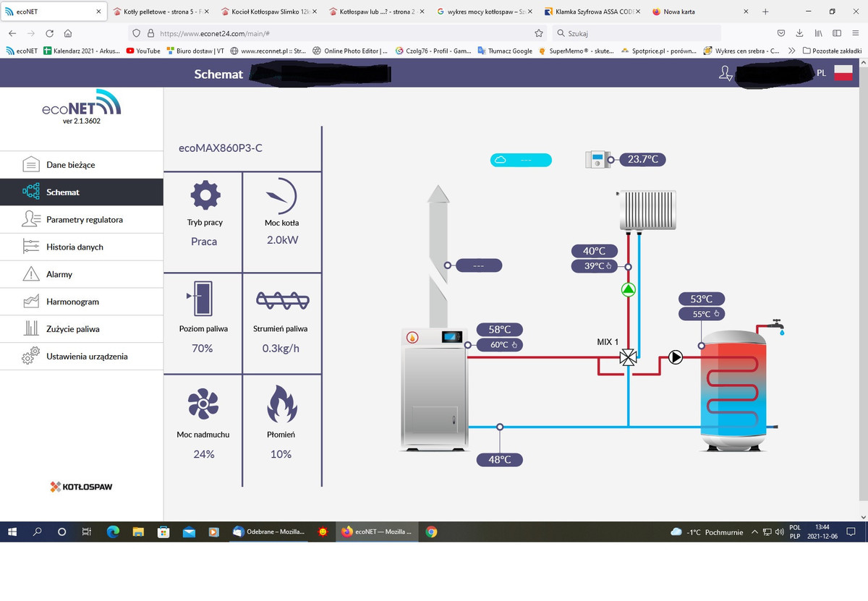
Task: Click the room thermostat icon
Action: 597,160
